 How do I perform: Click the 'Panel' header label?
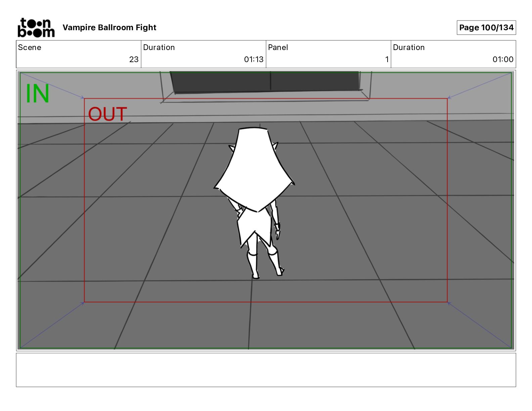tap(278, 47)
